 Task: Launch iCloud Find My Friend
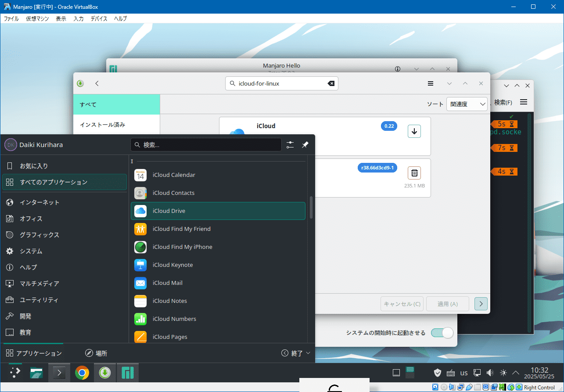[218, 229]
